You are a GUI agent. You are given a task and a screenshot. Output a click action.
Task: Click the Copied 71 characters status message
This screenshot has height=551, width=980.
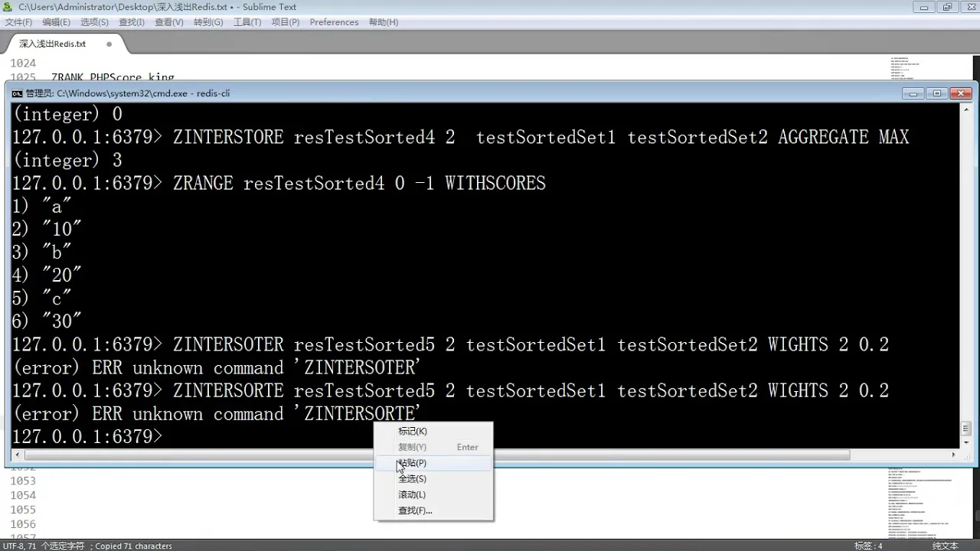133,546
